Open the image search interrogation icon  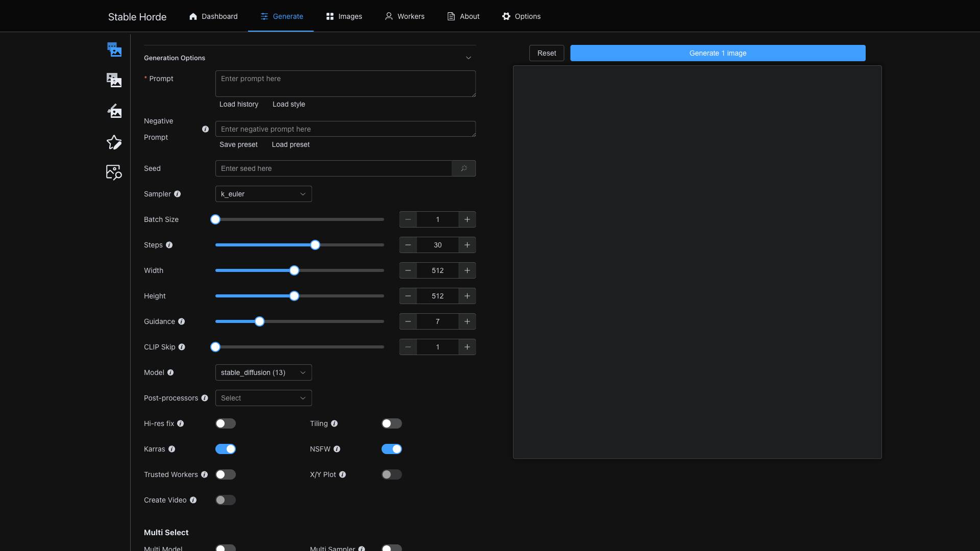click(x=114, y=172)
